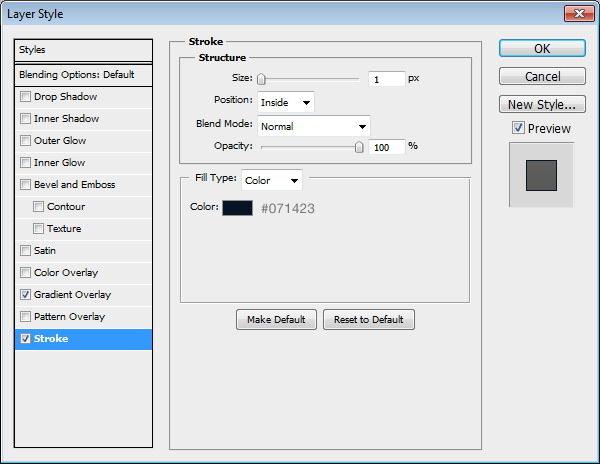Turn on the Outer Glow checkbox
Image resolution: width=600 pixels, height=464 pixels.
25,140
